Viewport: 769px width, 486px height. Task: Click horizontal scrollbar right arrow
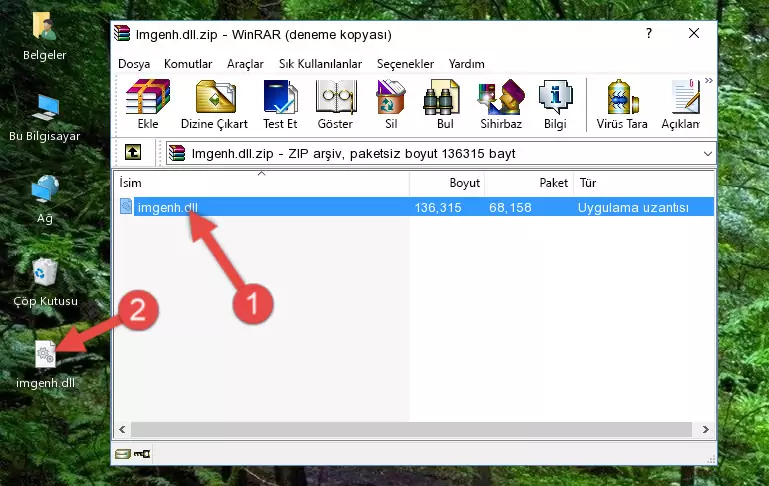click(x=706, y=430)
